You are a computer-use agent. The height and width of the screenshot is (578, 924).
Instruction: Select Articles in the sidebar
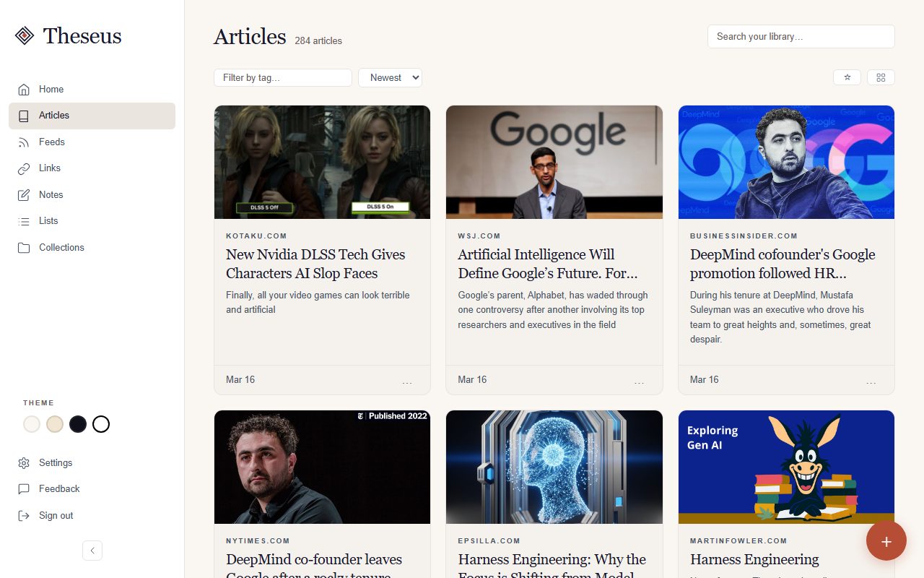pos(92,116)
